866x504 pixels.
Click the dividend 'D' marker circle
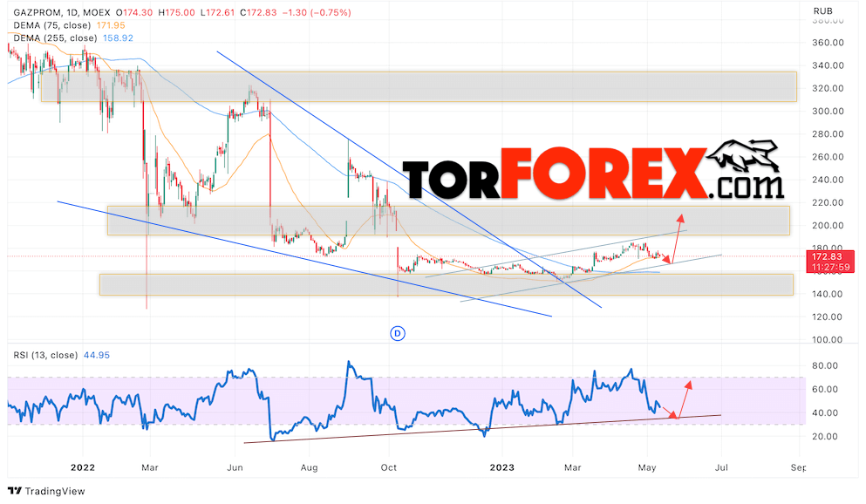tap(398, 333)
